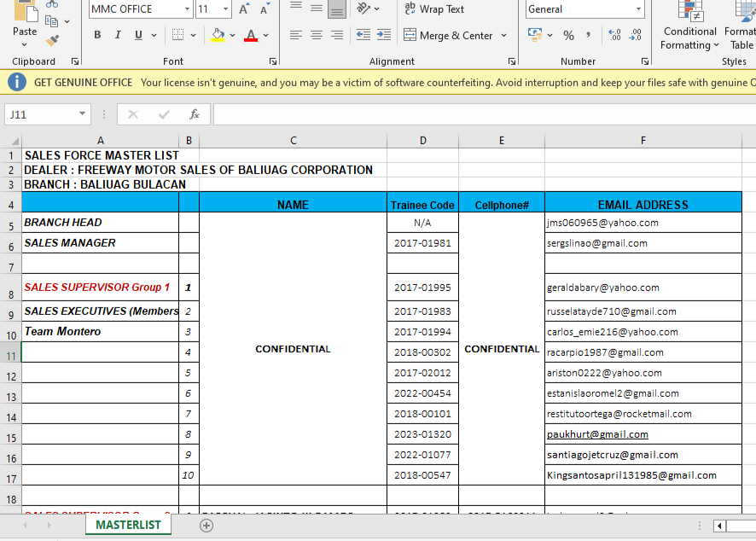Add a new sheet with plus icon
The height and width of the screenshot is (541, 756).
206,526
